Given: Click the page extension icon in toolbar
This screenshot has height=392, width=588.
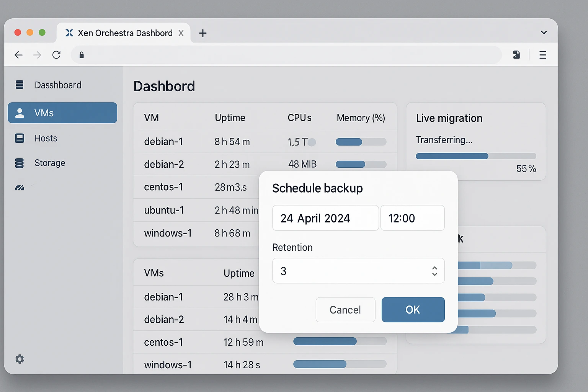Looking at the screenshot, I should click(x=516, y=55).
